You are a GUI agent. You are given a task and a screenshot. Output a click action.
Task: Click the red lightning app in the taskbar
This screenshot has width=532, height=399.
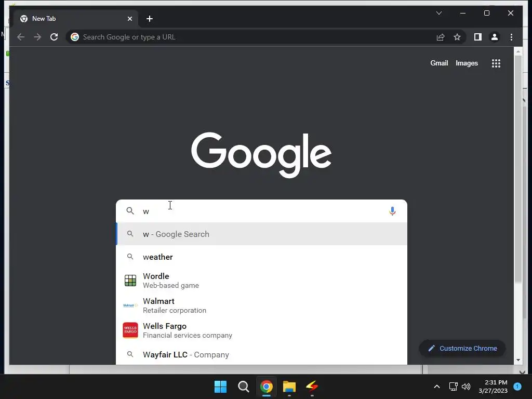tap(312, 386)
